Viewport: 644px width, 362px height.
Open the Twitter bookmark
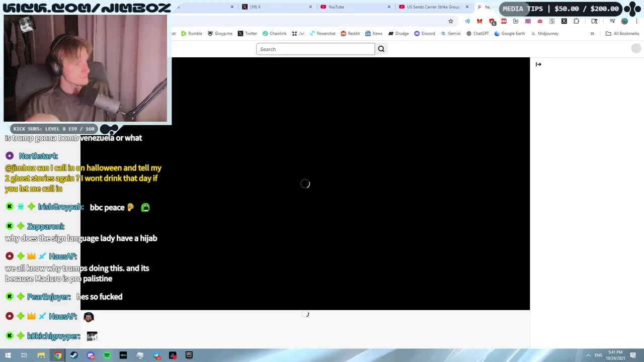[248, 34]
